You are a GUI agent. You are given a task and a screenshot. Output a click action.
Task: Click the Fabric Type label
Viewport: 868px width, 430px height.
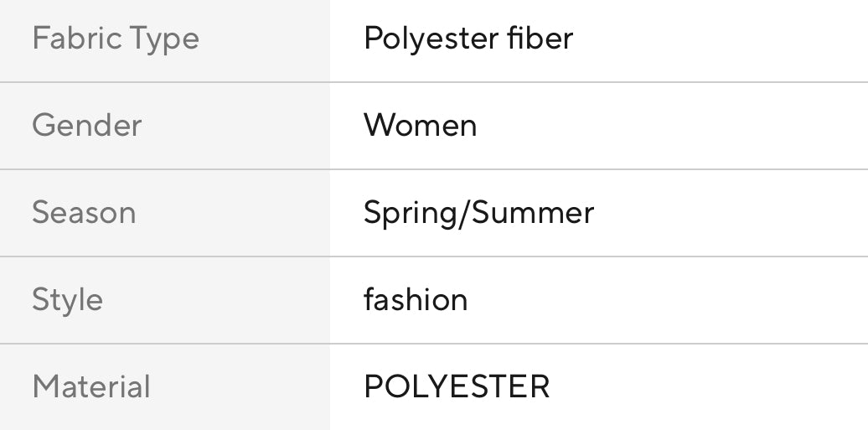point(116,39)
